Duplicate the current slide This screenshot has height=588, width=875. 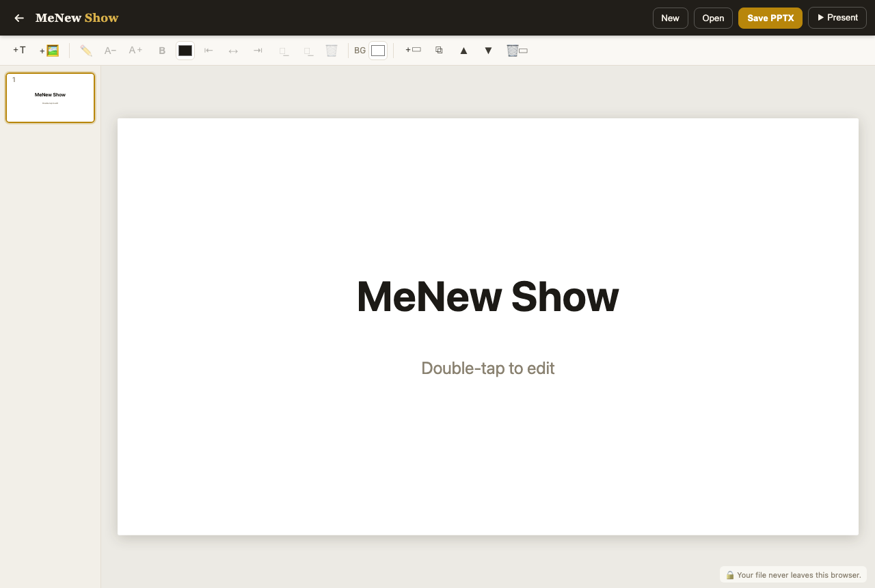coord(439,51)
